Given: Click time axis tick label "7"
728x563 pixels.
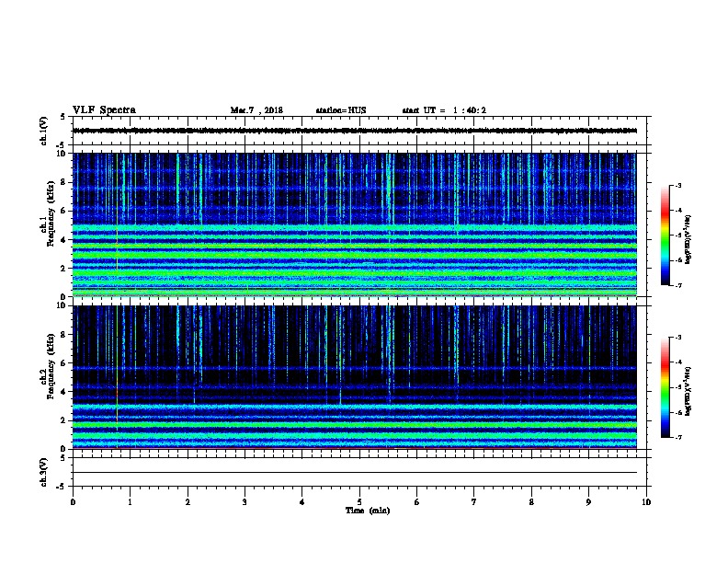Looking at the screenshot, I should (x=474, y=501).
